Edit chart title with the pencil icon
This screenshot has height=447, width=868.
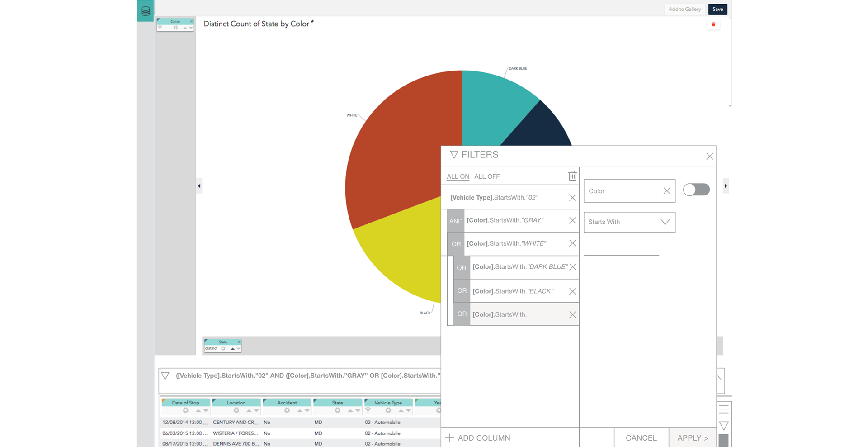[312, 22]
